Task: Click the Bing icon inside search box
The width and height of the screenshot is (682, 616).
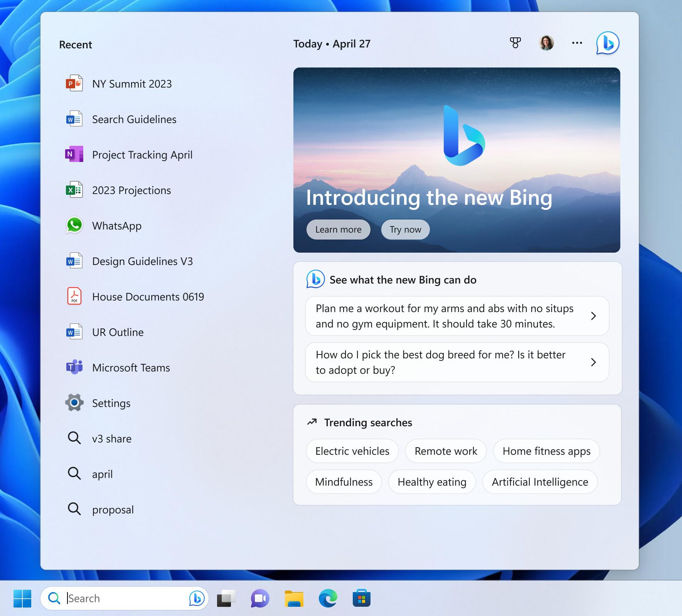Action: coord(197,598)
